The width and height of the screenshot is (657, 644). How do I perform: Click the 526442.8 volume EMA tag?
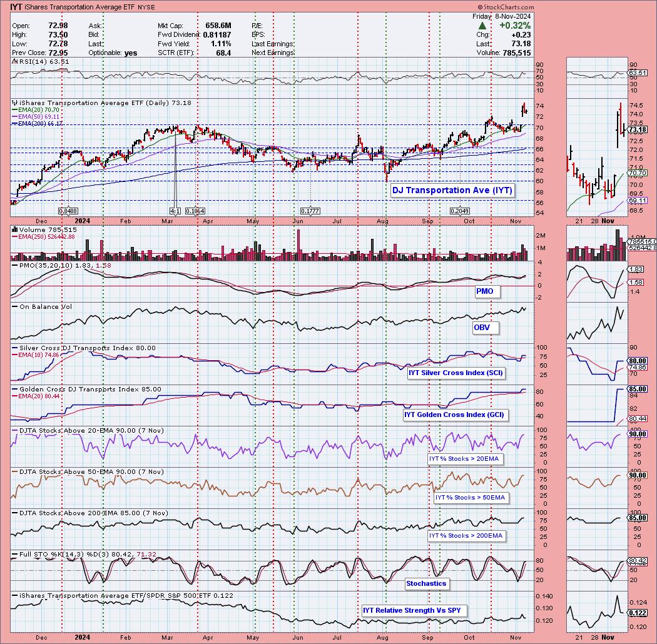641,248
